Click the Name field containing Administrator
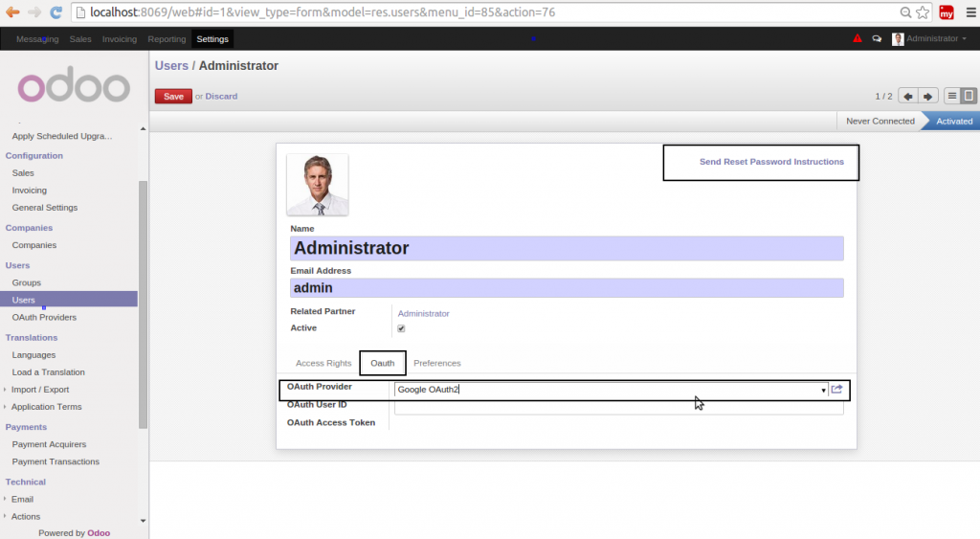Image resolution: width=980 pixels, height=539 pixels. [x=567, y=248]
